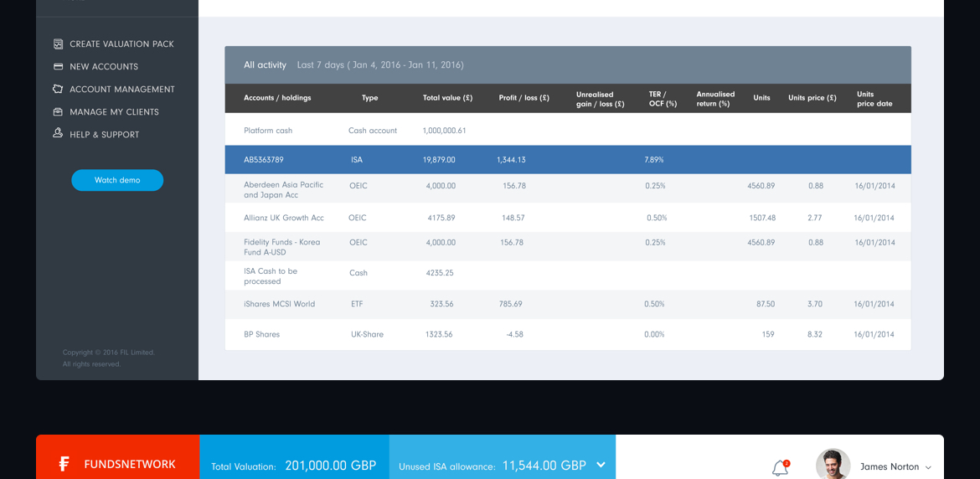Select the AB5363789 ISA account row
980x479 pixels.
coord(567,159)
